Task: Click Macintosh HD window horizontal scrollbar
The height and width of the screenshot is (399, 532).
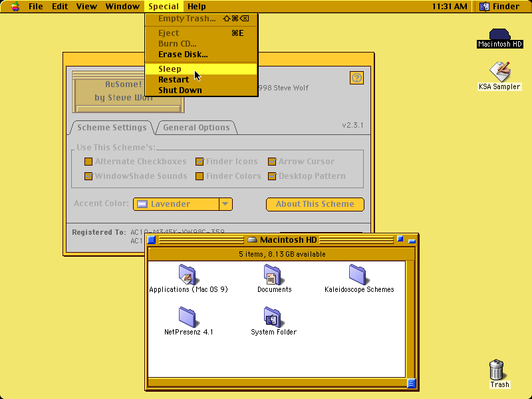Action: tap(277, 384)
